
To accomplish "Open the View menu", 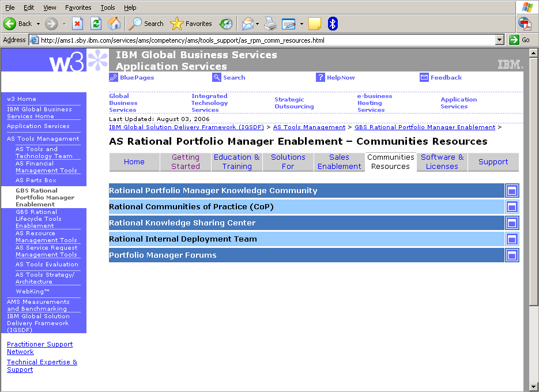I will point(50,7).
